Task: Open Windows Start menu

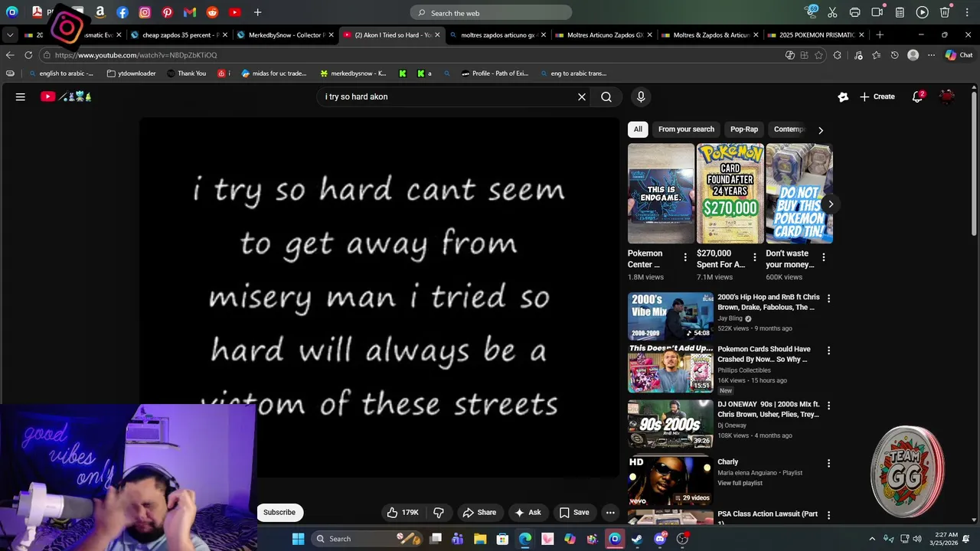Action: point(298,539)
